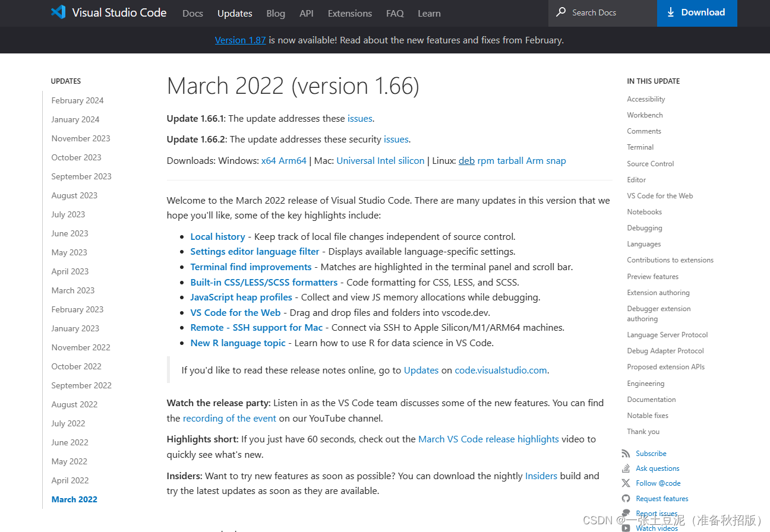Select July 2022 in Updates sidebar

click(x=68, y=423)
